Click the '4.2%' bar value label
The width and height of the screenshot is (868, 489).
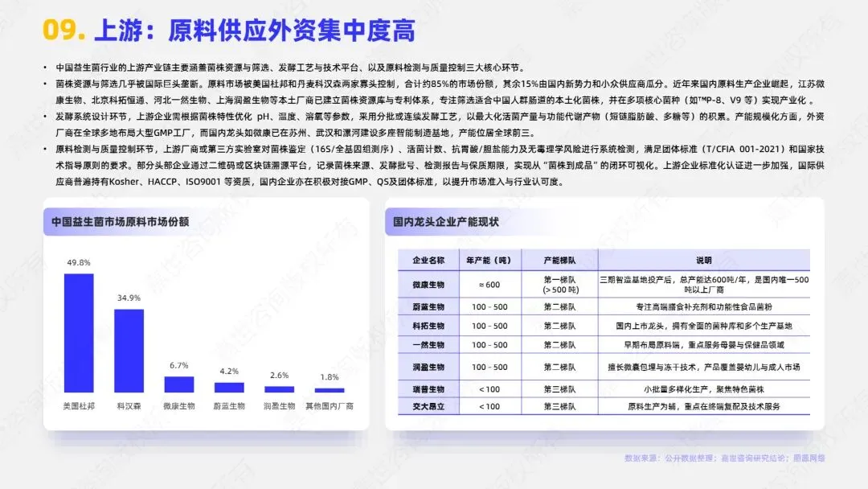coord(229,372)
